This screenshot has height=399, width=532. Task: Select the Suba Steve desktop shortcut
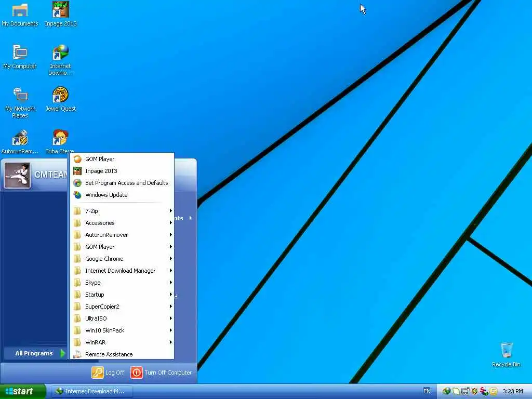tap(60, 142)
